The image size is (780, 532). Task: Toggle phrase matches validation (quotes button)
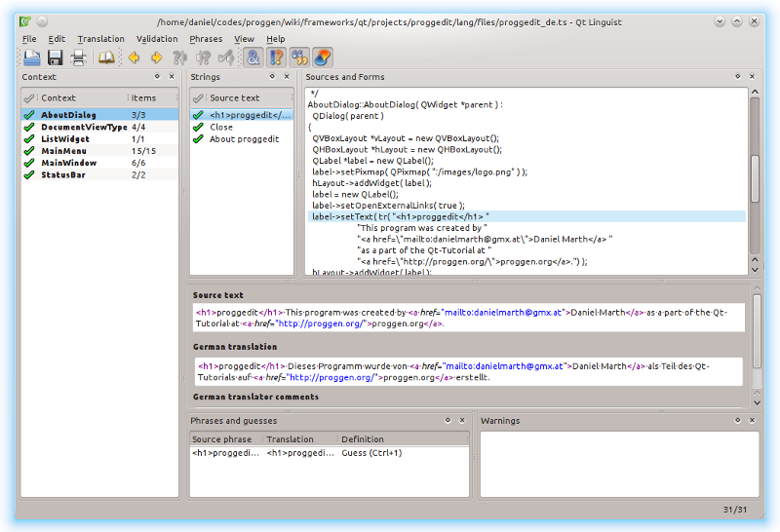(x=299, y=57)
